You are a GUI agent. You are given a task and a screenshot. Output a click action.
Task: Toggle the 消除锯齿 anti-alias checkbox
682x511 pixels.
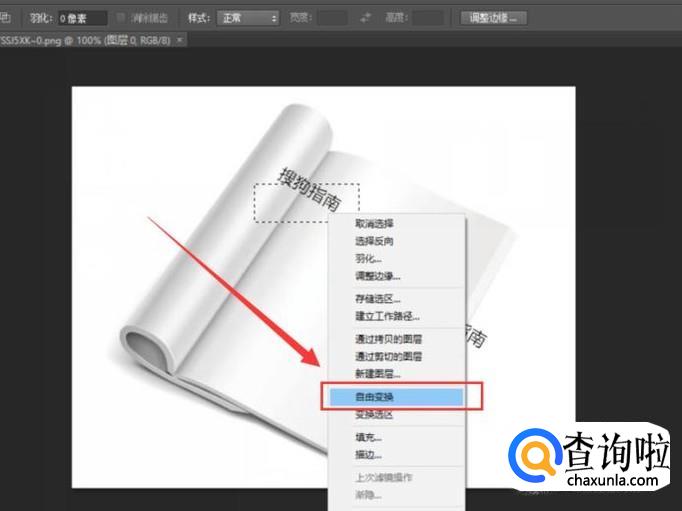[x=121, y=18]
